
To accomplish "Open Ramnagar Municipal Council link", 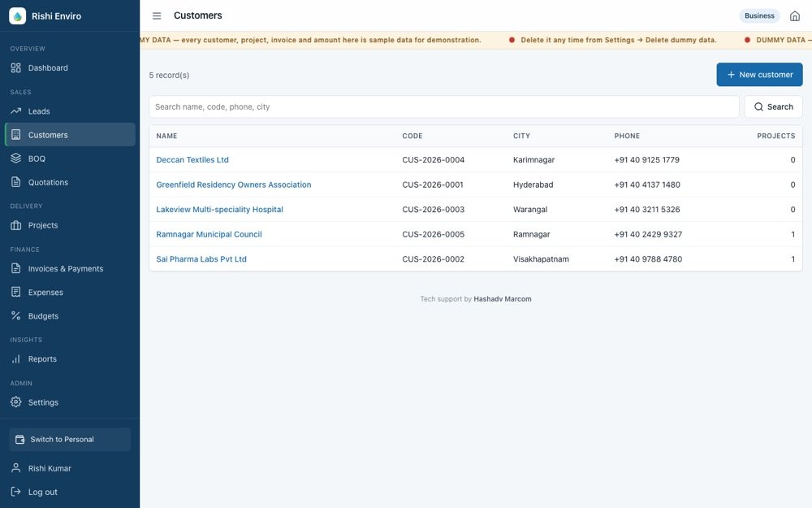I will coord(209,234).
